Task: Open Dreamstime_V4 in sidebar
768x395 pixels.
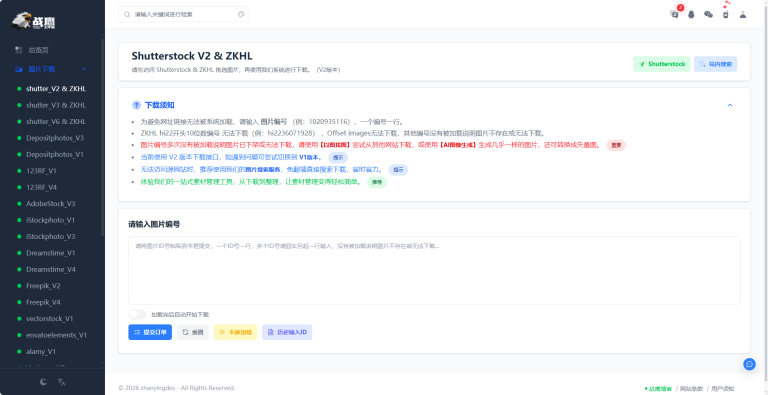Action: tap(52, 269)
